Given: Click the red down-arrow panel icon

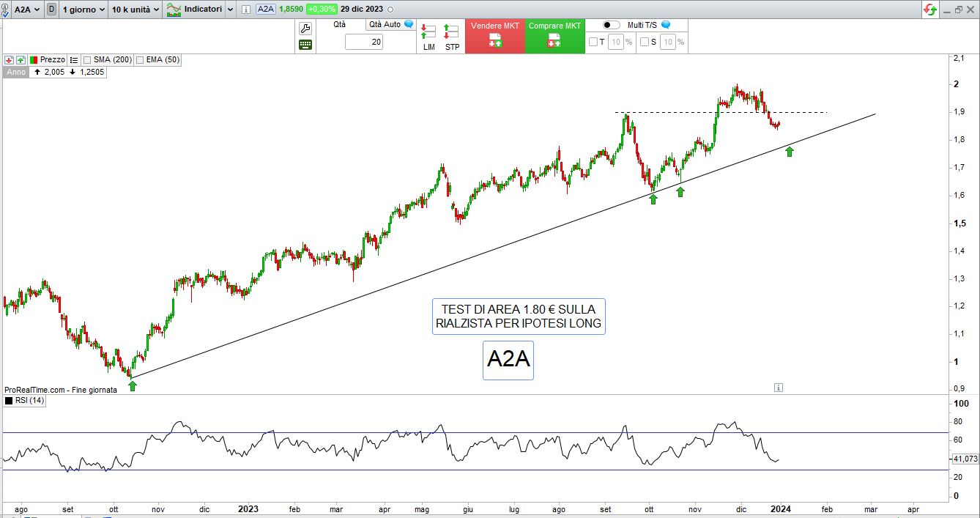Looking at the screenshot, I should point(10,59).
